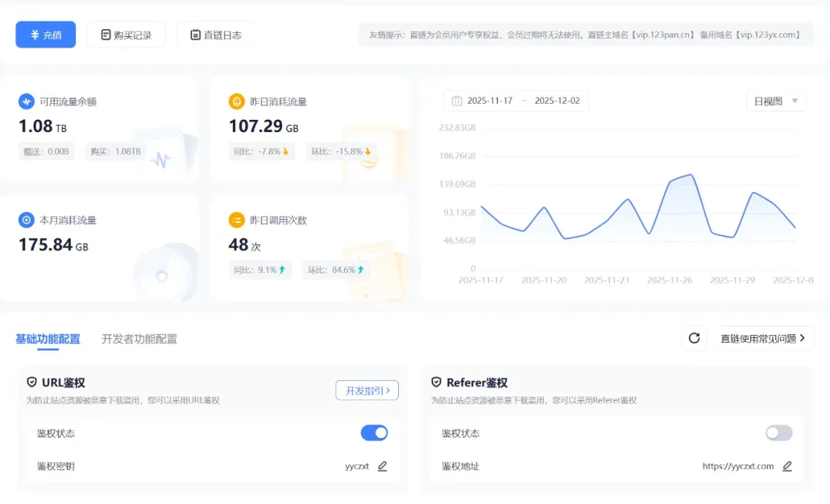Open 购买记录 purchase records
The height and width of the screenshot is (504, 830).
126,35
